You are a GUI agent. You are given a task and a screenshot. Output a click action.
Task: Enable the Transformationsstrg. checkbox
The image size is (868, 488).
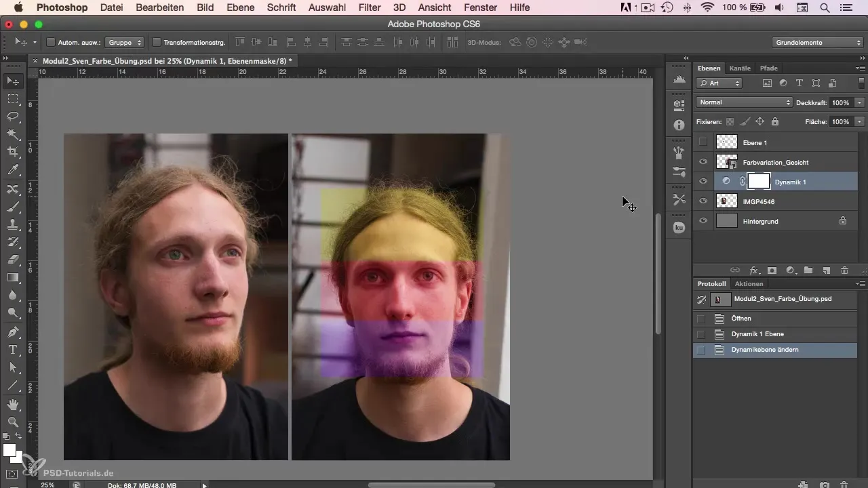[x=157, y=42]
